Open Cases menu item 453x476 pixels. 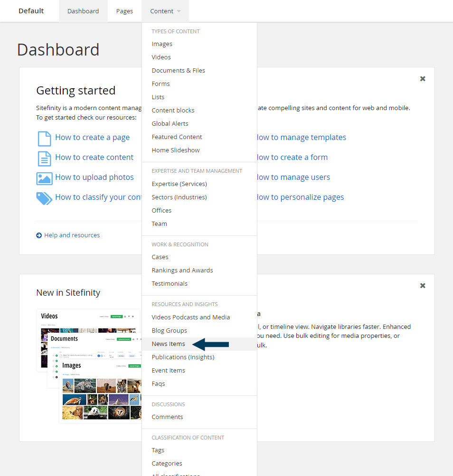(160, 257)
